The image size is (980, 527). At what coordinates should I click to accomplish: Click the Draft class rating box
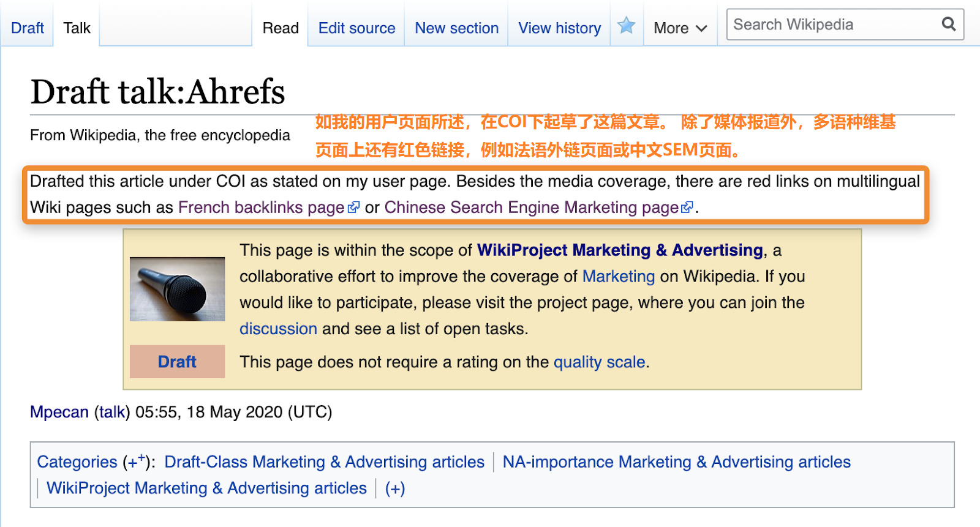[x=177, y=362]
